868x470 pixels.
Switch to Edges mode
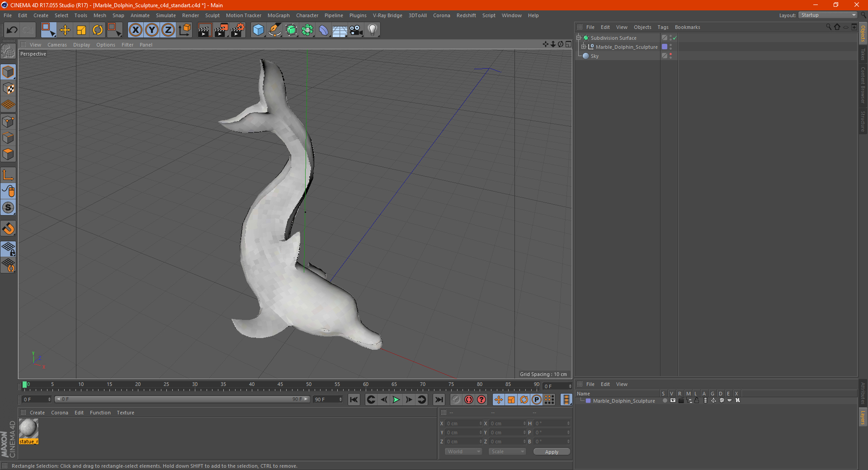[9, 138]
